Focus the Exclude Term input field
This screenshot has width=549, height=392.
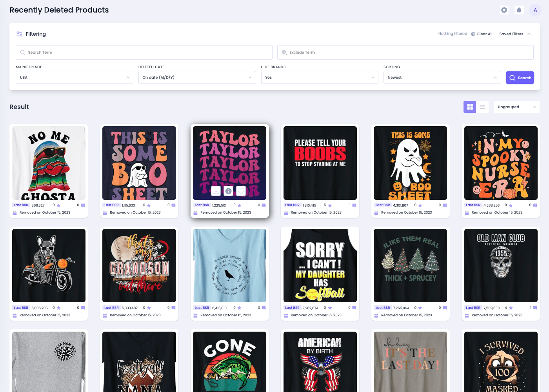[x=405, y=53]
